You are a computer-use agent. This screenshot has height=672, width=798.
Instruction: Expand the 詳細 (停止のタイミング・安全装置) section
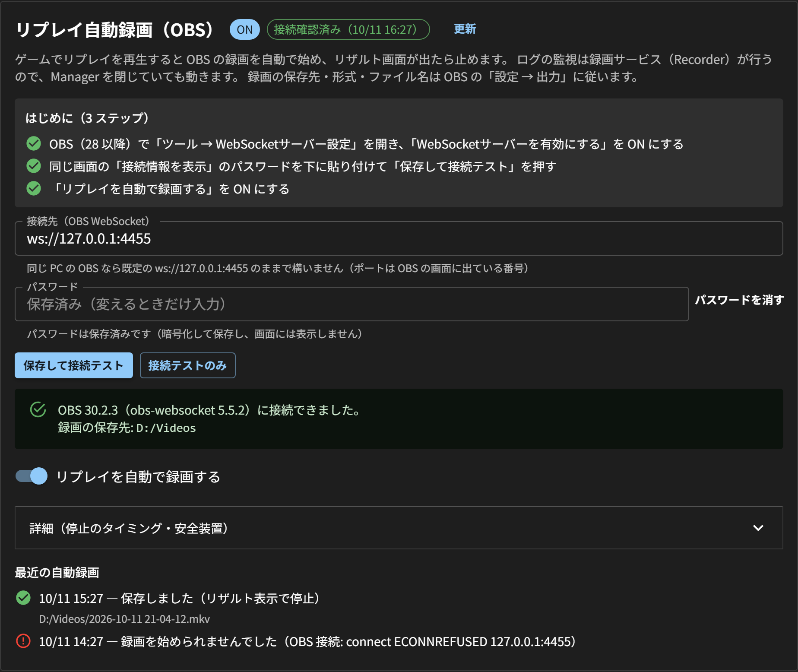399,528
